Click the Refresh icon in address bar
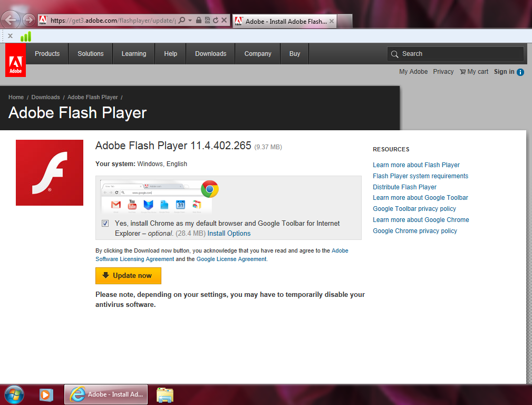This screenshot has width=532, height=405. coord(216,21)
